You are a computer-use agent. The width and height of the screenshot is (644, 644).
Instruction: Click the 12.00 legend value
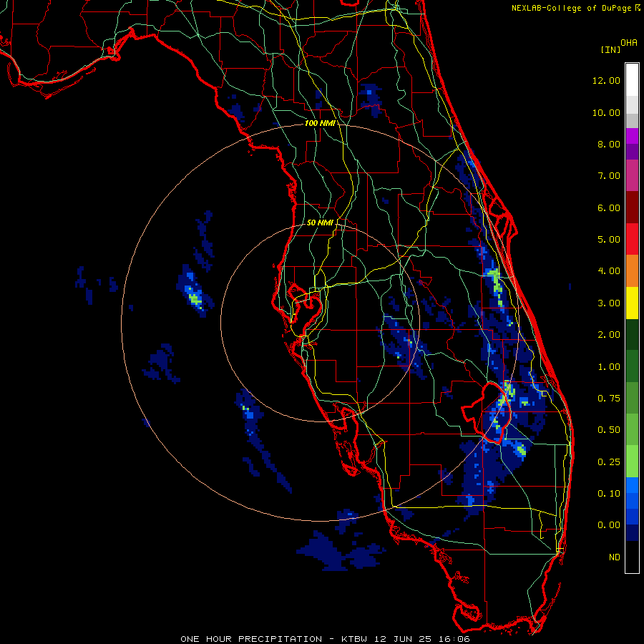606,80
